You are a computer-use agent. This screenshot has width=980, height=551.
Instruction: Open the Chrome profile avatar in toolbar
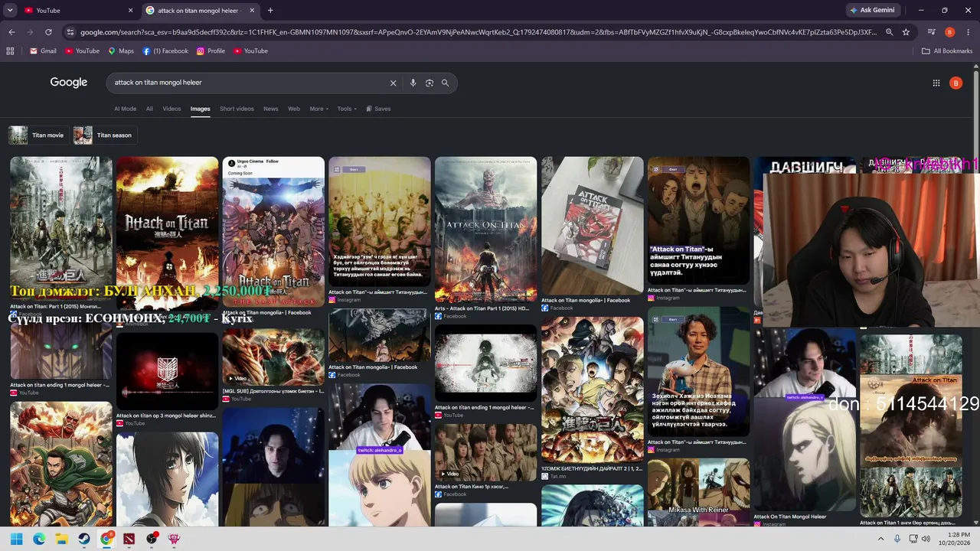[x=950, y=32]
